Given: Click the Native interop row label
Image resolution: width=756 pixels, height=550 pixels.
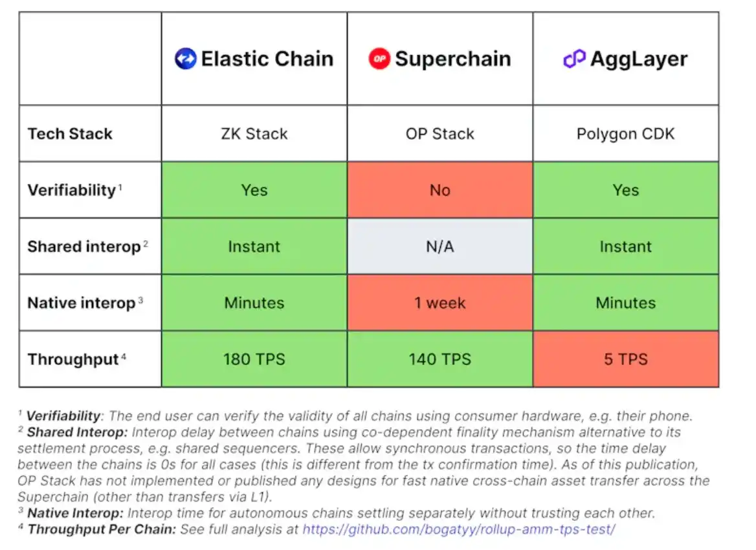Looking at the screenshot, I should click(x=81, y=303).
